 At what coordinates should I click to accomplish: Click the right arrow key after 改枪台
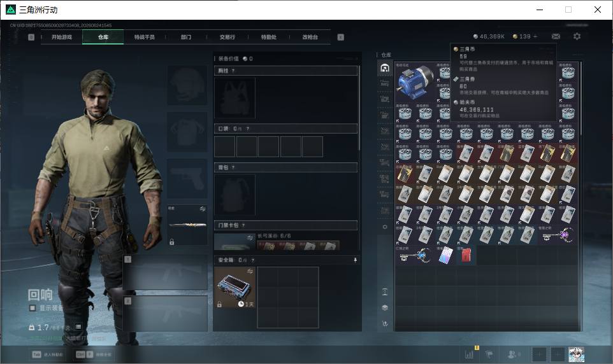pyautogui.click(x=340, y=37)
